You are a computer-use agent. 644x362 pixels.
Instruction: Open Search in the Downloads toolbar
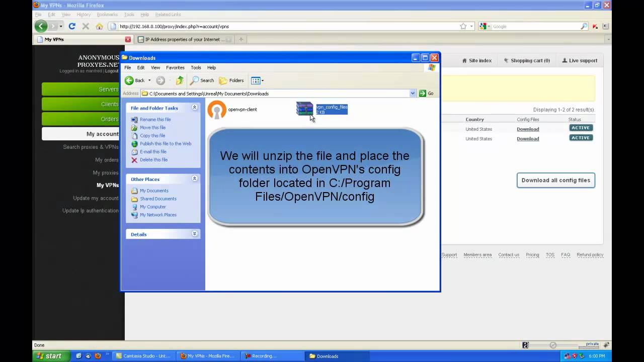point(202,80)
